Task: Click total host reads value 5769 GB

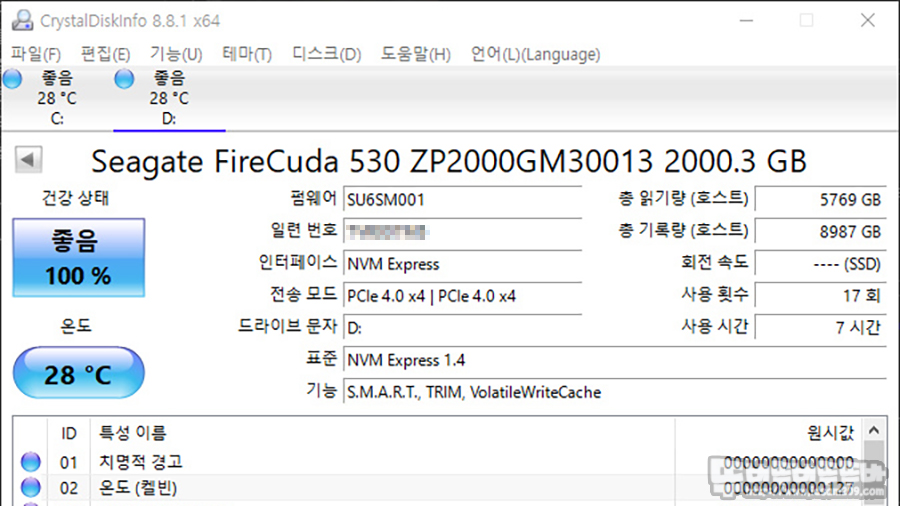Action: (x=821, y=200)
